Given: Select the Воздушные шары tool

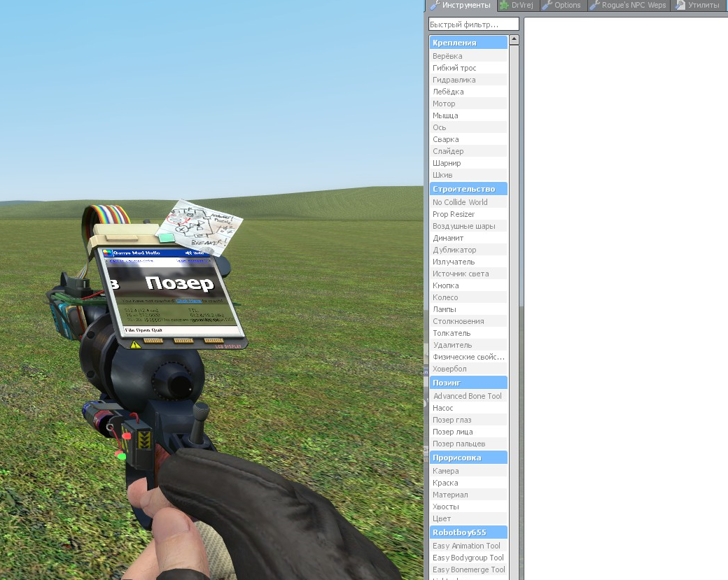Looking at the screenshot, I should [468, 226].
